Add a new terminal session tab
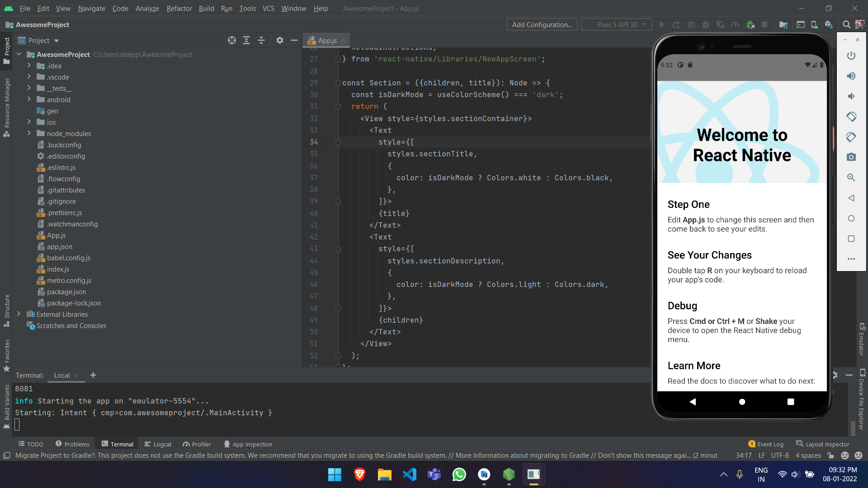The height and width of the screenshot is (488, 868). pos(93,375)
